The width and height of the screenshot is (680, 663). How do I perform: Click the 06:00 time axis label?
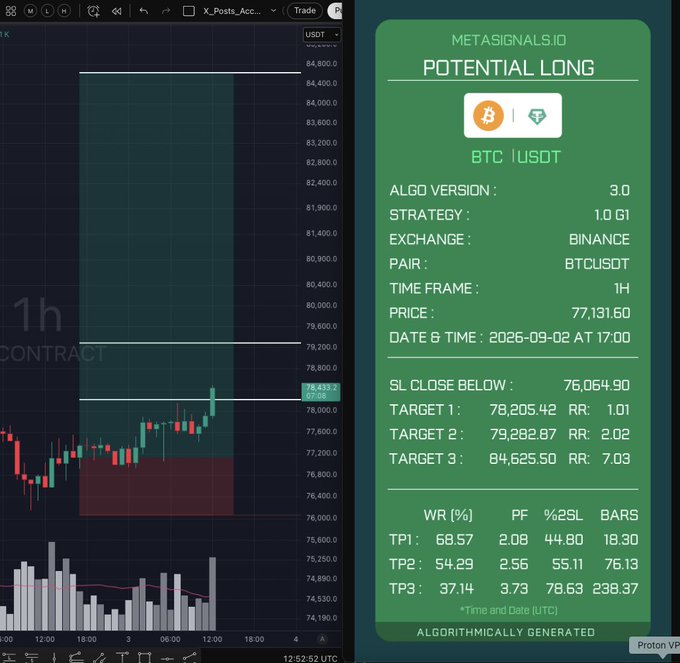(170, 639)
